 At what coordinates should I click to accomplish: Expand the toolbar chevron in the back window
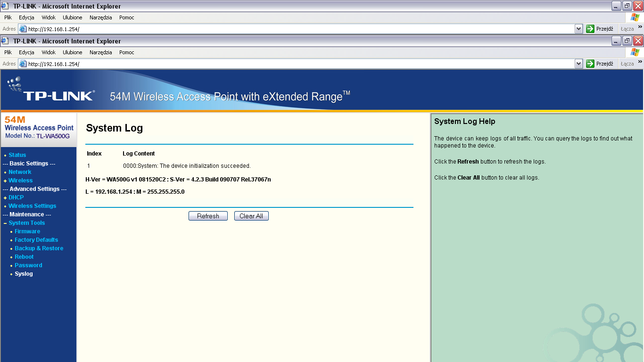(x=640, y=27)
